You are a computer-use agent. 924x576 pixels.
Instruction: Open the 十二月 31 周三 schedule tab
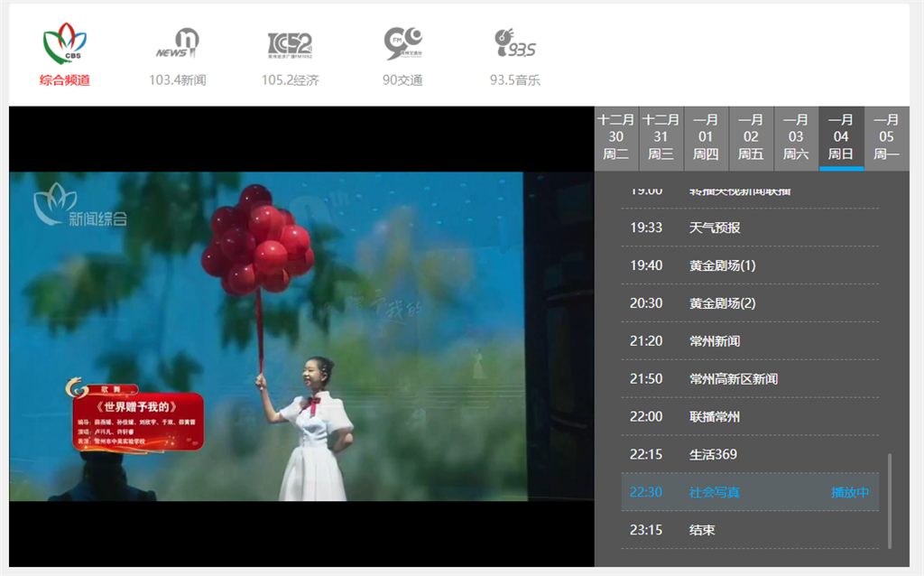(x=661, y=137)
